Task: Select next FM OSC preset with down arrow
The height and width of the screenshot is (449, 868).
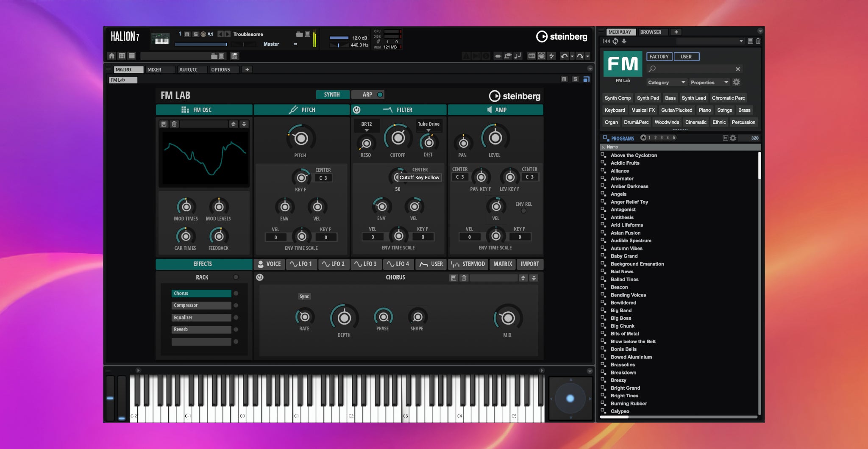Action: click(244, 124)
